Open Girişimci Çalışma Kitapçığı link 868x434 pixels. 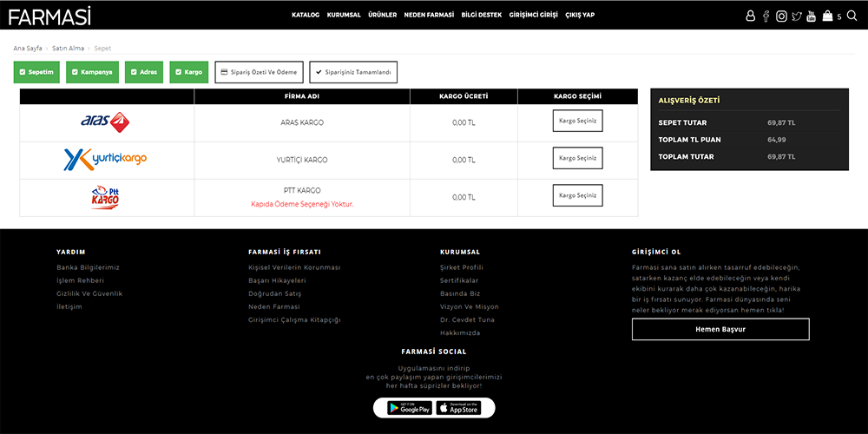tap(294, 320)
